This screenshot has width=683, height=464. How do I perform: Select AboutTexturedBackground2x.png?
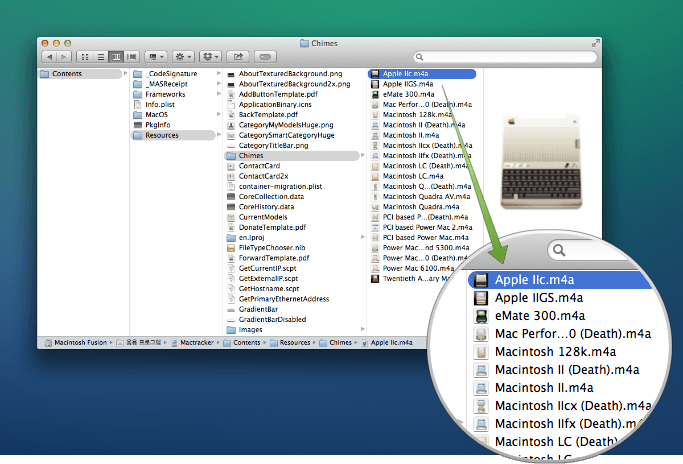point(294,84)
